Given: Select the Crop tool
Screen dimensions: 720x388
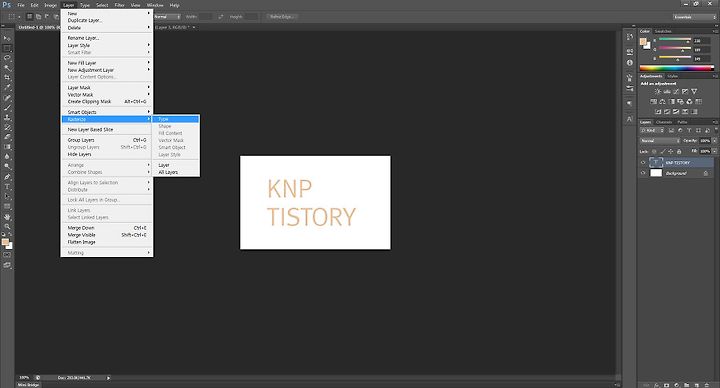Looking at the screenshot, I should (7, 78).
